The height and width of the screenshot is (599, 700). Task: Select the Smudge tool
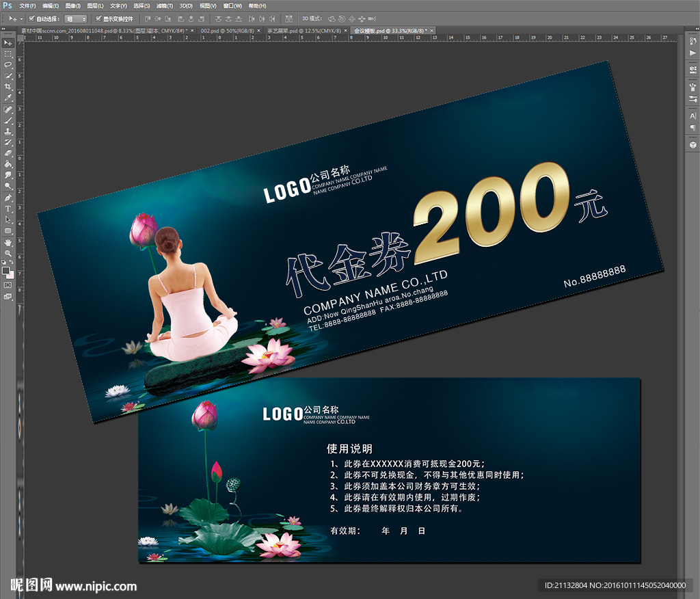click(8, 175)
